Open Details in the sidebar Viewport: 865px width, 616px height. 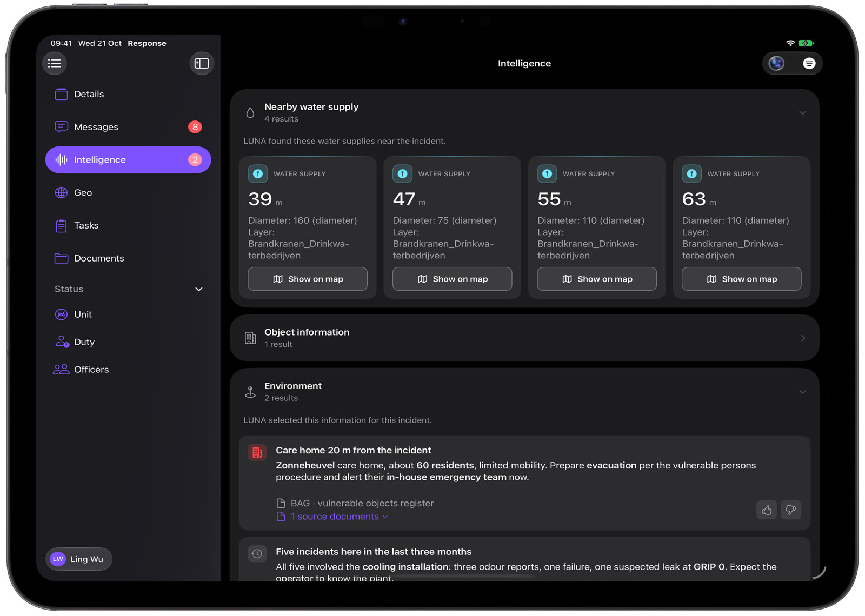(128, 94)
